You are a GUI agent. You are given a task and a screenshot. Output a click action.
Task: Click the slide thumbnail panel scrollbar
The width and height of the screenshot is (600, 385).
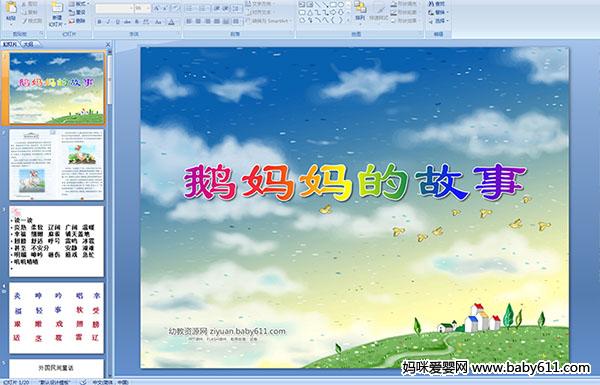pyautogui.click(x=109, y=77)
